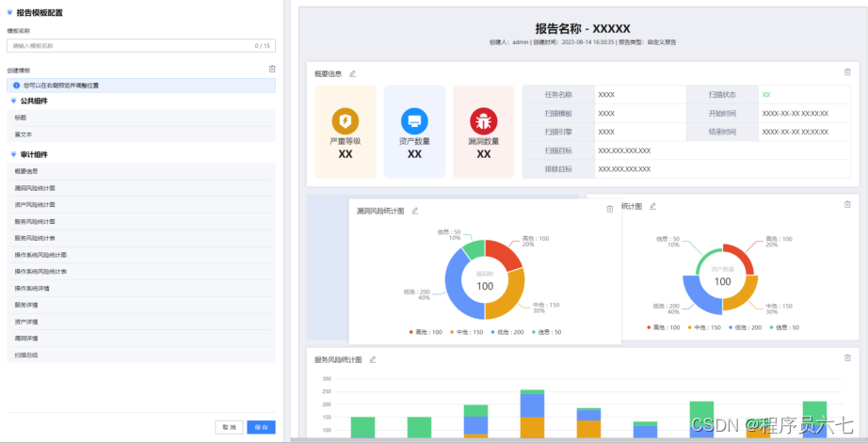Toggle 高危 legend in 漏洞风险统计图 chart
The width and height of the screenshot is (868, 443).
point(426,332)
